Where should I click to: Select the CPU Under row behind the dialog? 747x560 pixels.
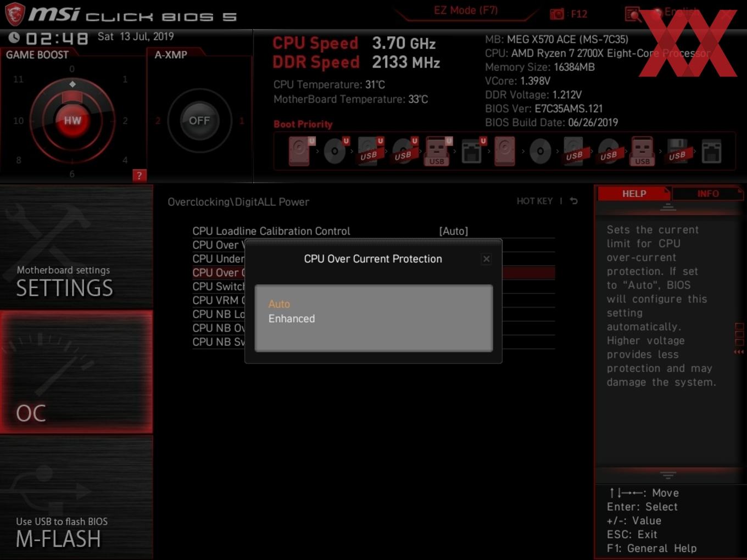coord(218,259)
